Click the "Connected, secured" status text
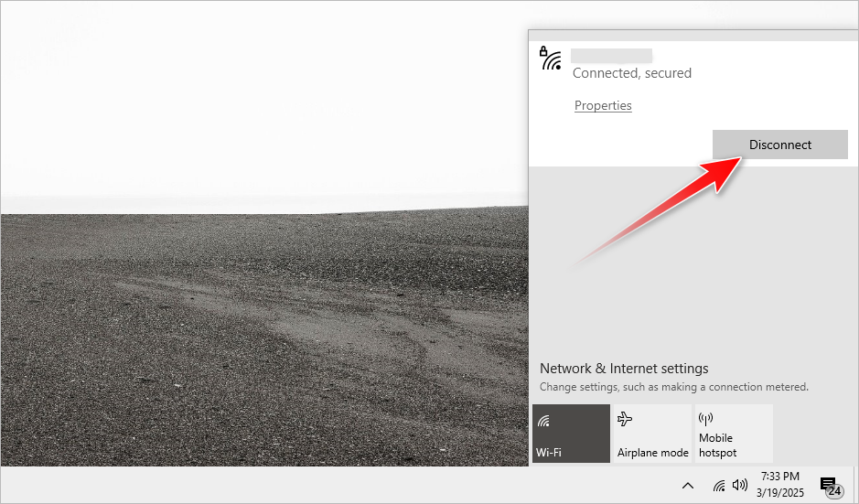This screenshot has width=859, height=504. (x=631, y=73)
